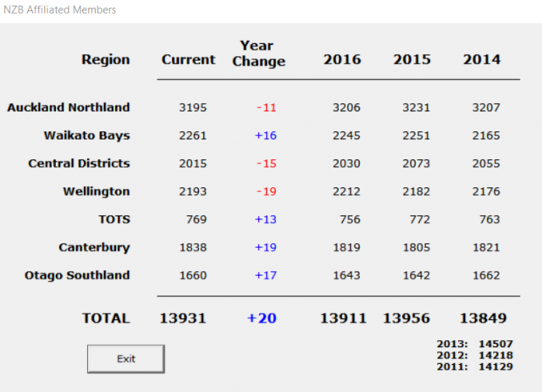Click the 1819 Canterbury 2016 value
542x392 pixels.
coord(346,247)
